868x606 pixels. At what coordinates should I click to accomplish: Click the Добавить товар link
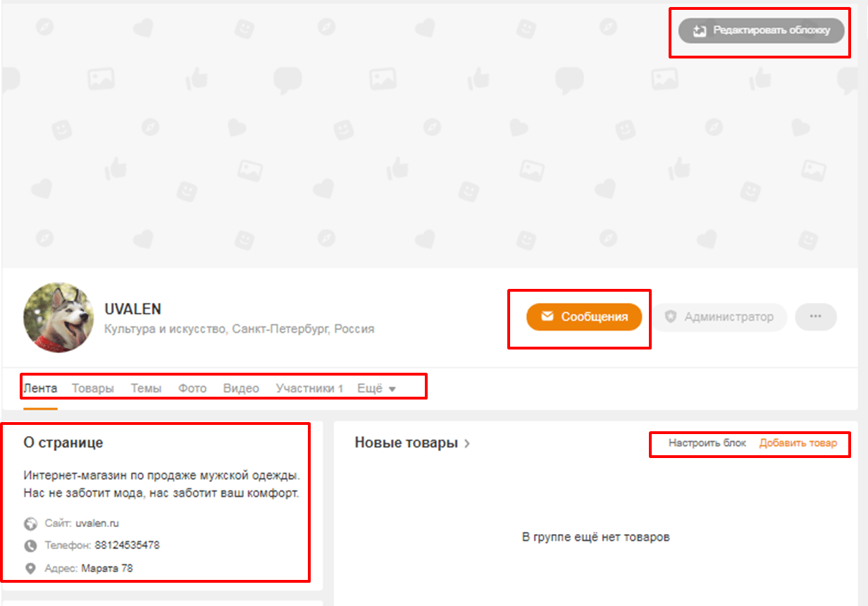click(x=798, y=443)
